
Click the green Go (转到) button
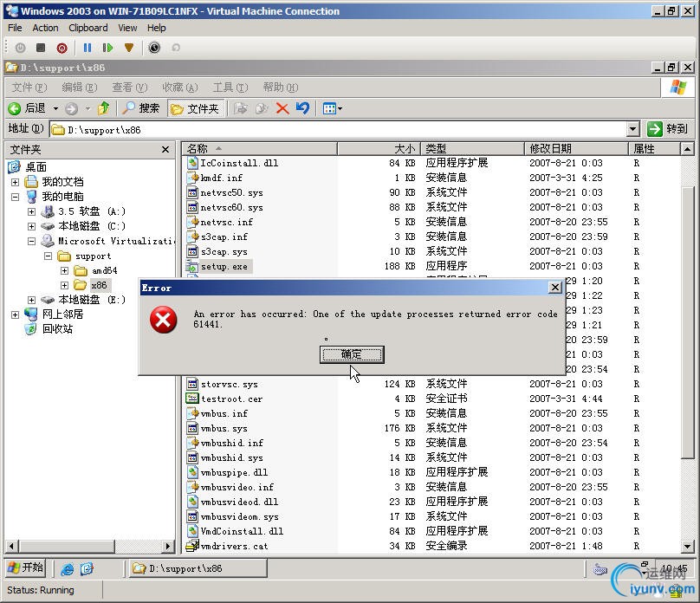point(667,129)
